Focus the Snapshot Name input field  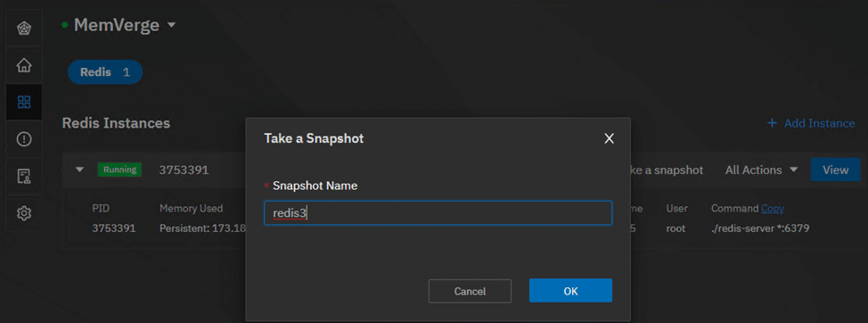[x=438, y=212]
